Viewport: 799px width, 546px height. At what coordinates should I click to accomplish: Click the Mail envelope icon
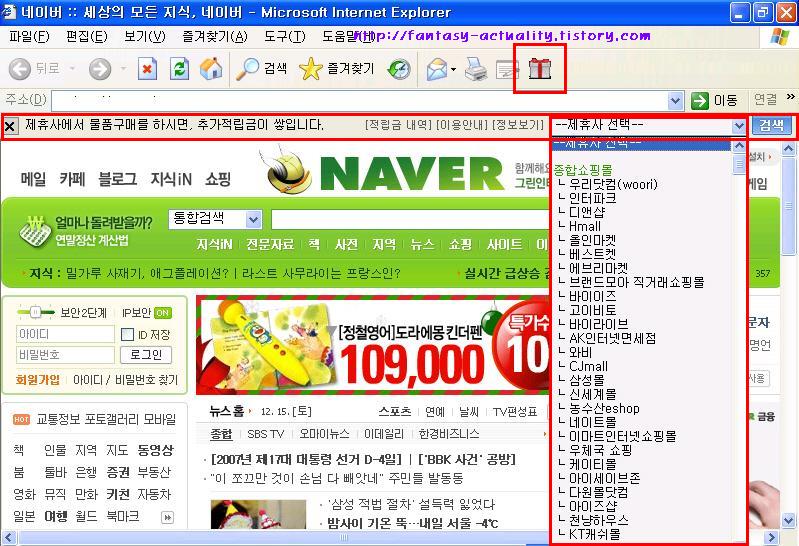tap(437, 69)
